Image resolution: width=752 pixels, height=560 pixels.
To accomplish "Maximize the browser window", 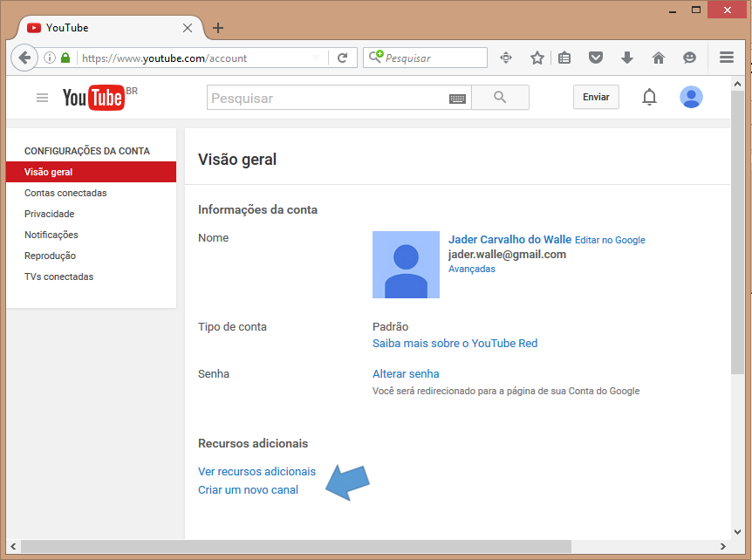I will [x=696, y=10].
